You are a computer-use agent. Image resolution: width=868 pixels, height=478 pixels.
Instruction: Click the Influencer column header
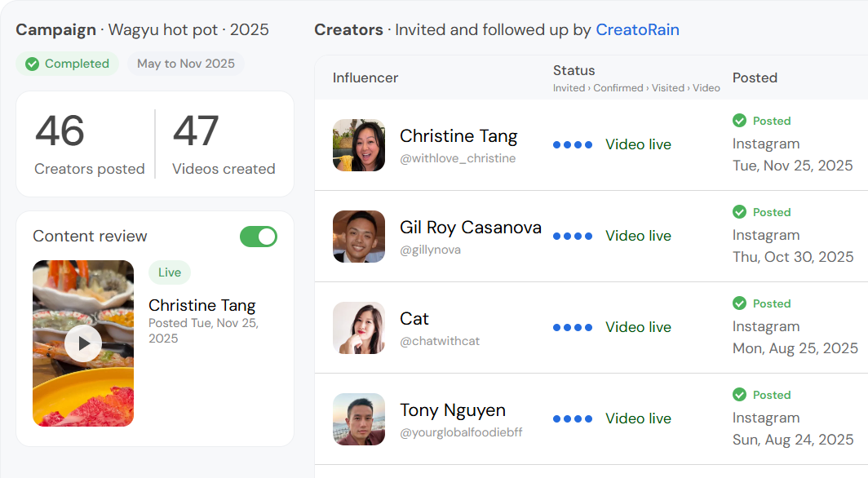tap(365, 78)
